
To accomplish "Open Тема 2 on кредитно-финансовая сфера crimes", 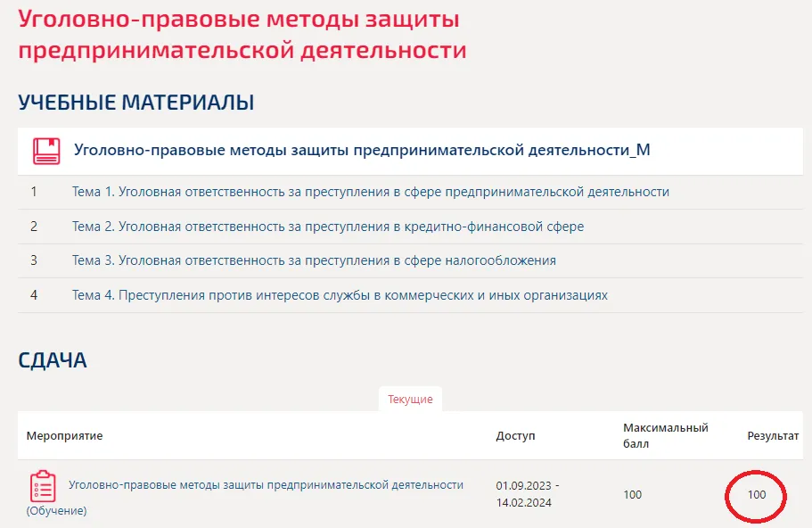I will pyautogui.click(x=327, y=227).
